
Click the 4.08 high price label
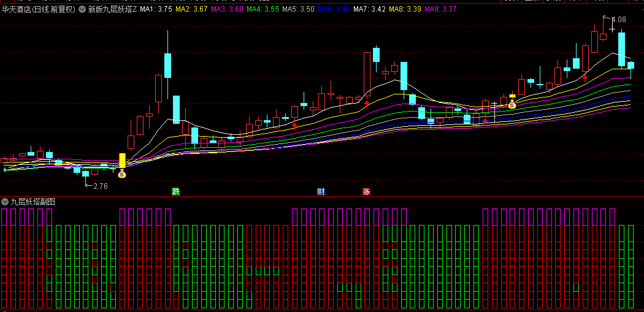coord(618,20)
